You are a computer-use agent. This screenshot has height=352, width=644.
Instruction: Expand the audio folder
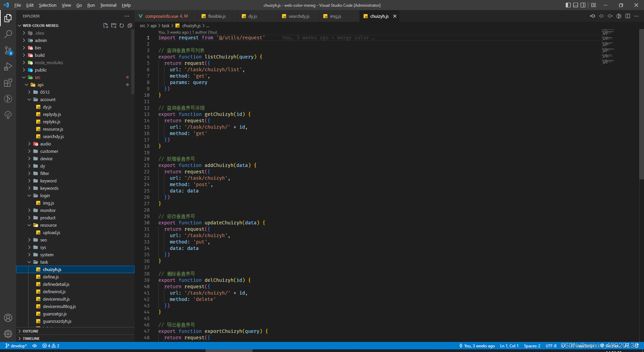[x=46, y=144]
